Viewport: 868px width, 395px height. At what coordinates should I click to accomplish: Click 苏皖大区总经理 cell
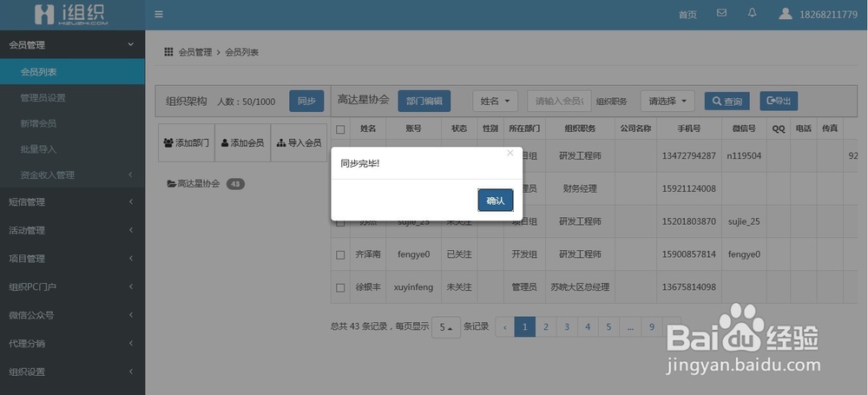(x=580, y=287)
